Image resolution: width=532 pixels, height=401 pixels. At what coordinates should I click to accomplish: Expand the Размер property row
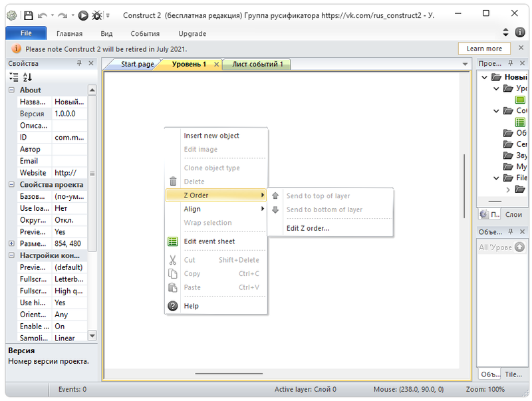pyautogui.click(x=11, y=244)
